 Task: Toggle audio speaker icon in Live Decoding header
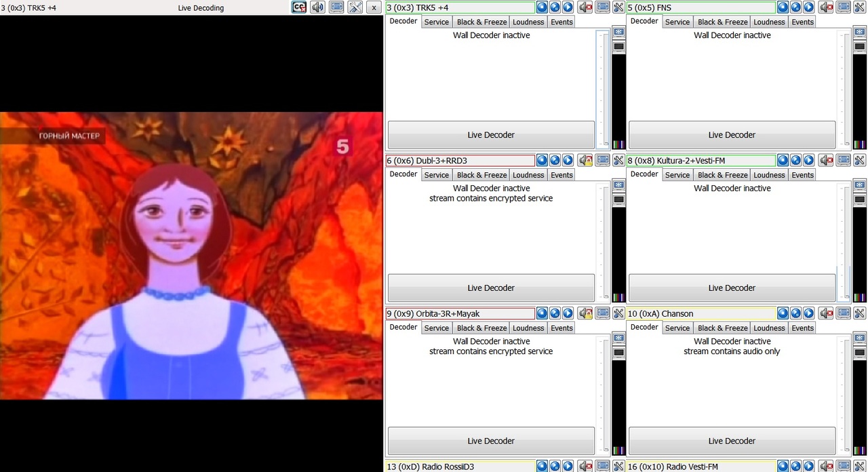(x=317, y=7)
